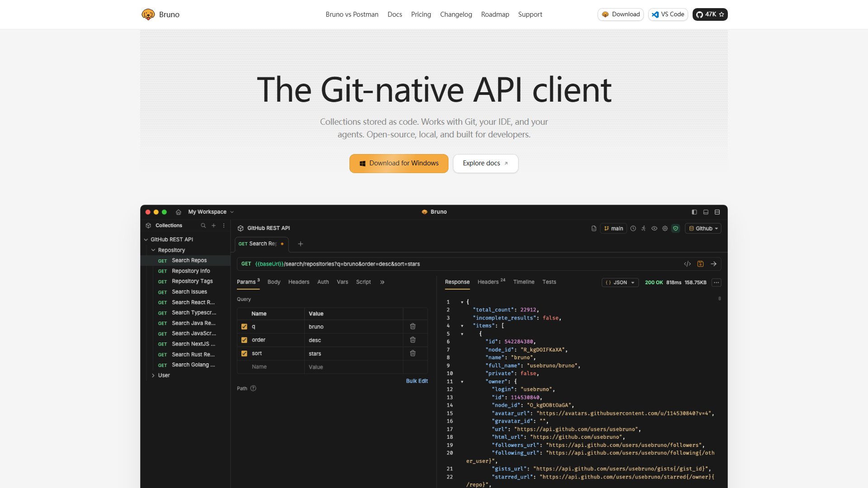The image size is (868, 488).
Task: Select Search Issues request
Action: point(186,292)
